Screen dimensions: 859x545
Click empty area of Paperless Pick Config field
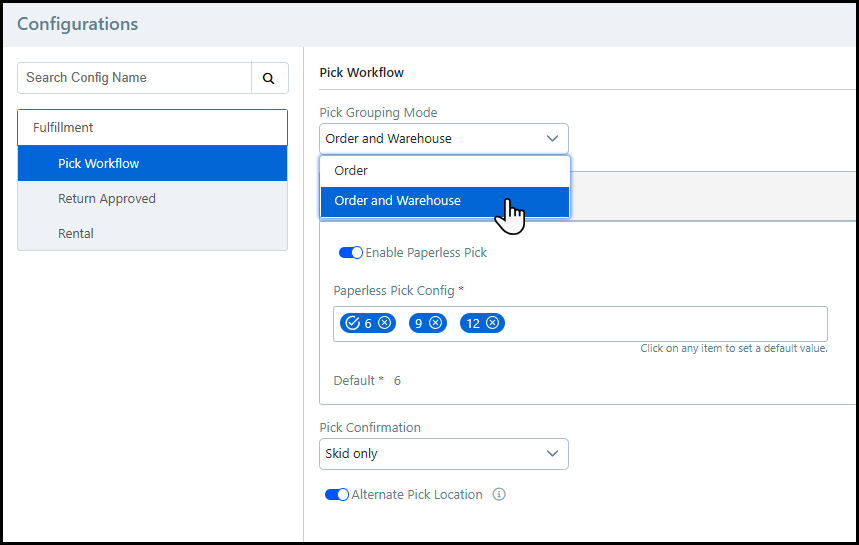click(660, 323)
